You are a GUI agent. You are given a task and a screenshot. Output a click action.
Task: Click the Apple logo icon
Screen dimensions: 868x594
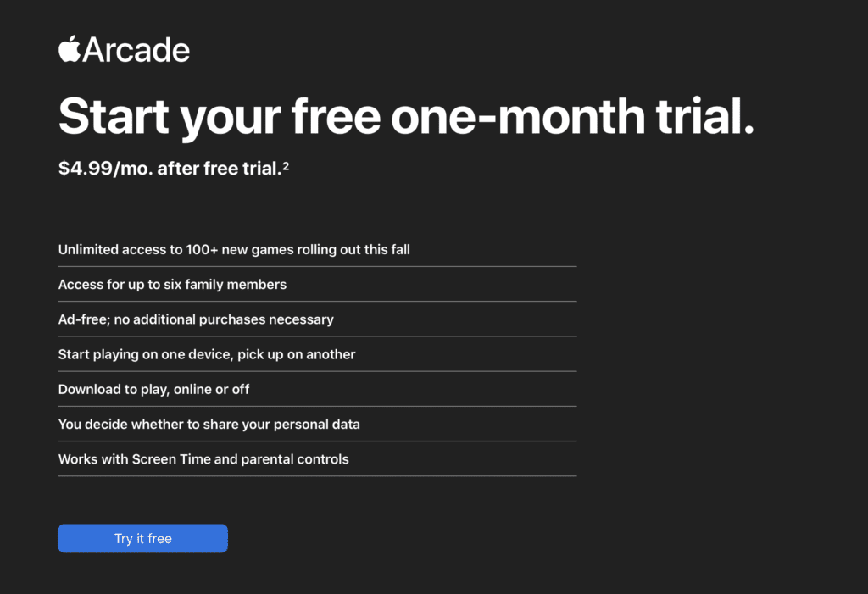pos(69,49)
